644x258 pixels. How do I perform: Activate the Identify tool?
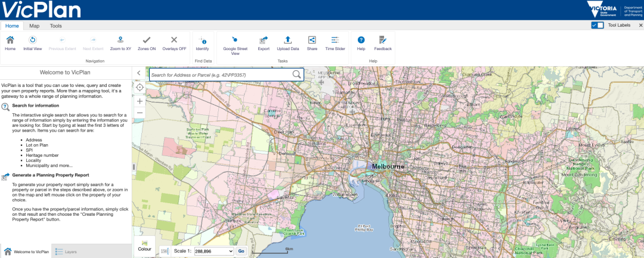tap(203, 43)
